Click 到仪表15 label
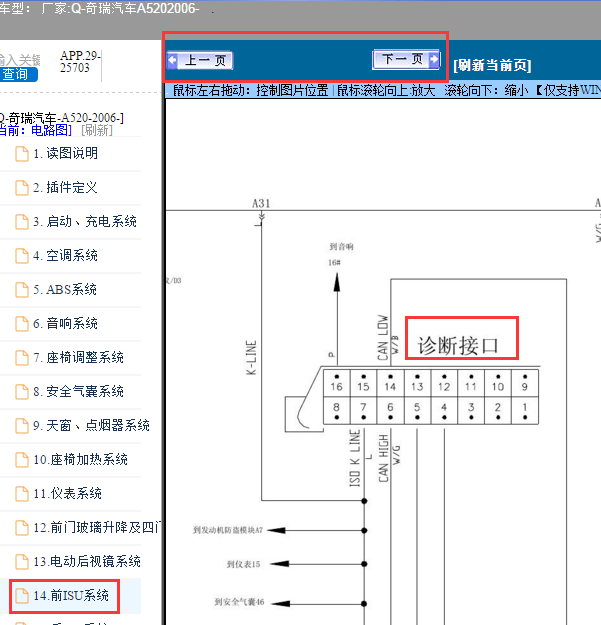601x625 pixels. click(244, 564)
